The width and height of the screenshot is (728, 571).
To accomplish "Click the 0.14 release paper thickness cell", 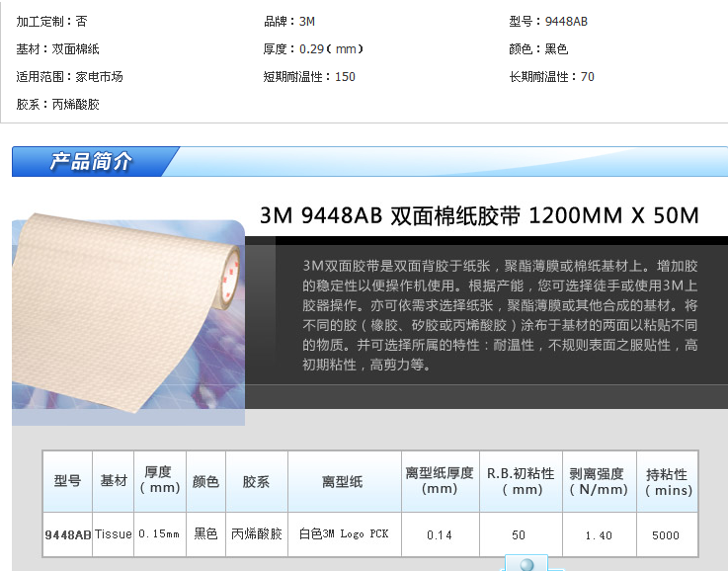I will [440, 534].
